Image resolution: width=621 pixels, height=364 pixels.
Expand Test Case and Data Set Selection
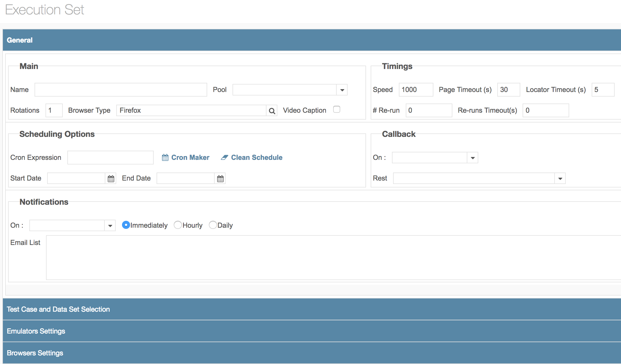58,309
